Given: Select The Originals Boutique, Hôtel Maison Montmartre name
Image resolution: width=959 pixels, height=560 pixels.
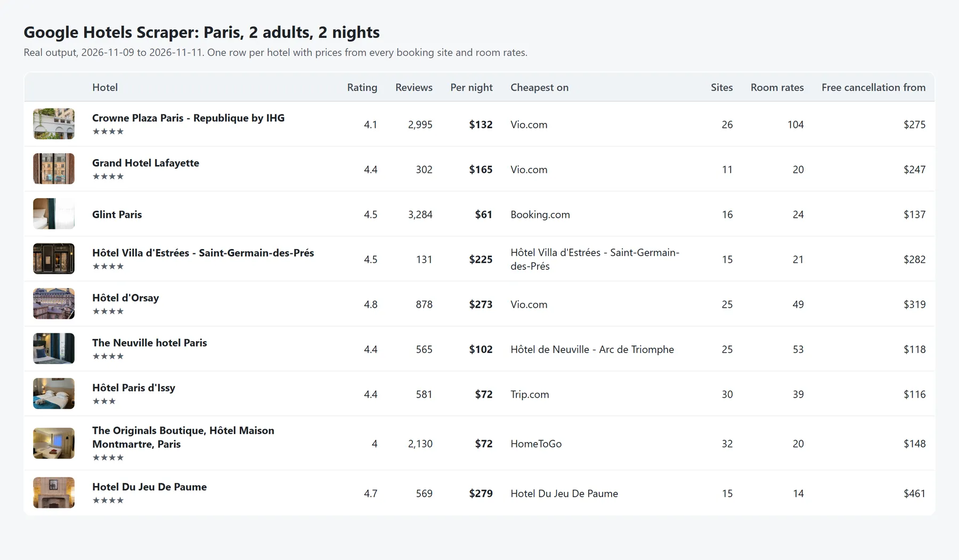Looking at the screenshot, I should tap(183, 438).
